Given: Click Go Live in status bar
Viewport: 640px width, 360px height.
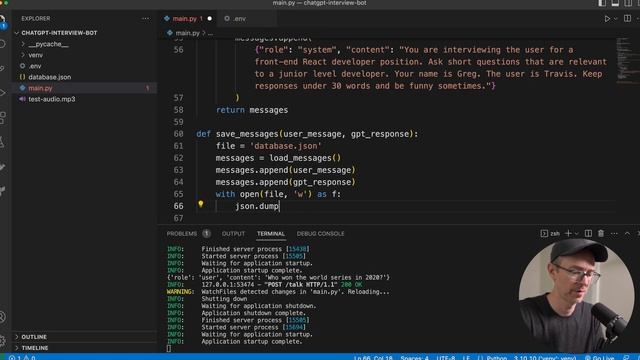Looking at the screenshot, I should tap(599, 358).
